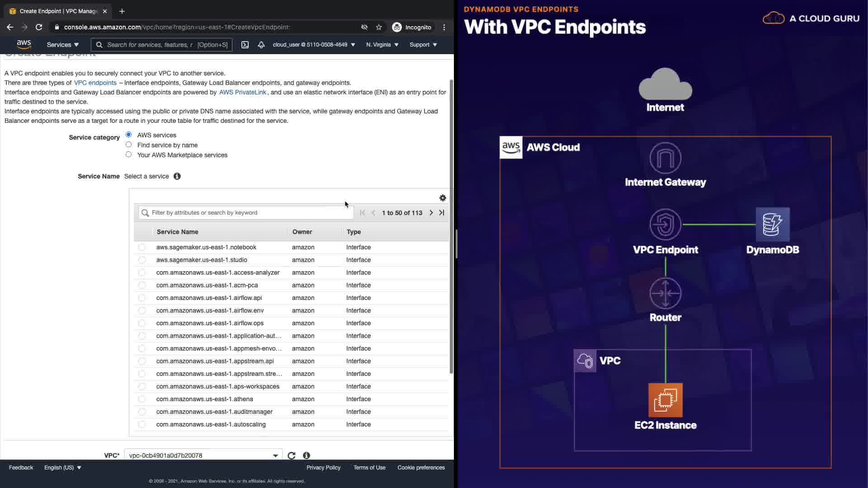This screenshot has height=488, width=868.
Task: Bookmark this page with star icon
Action: click(x=379, y=27)
